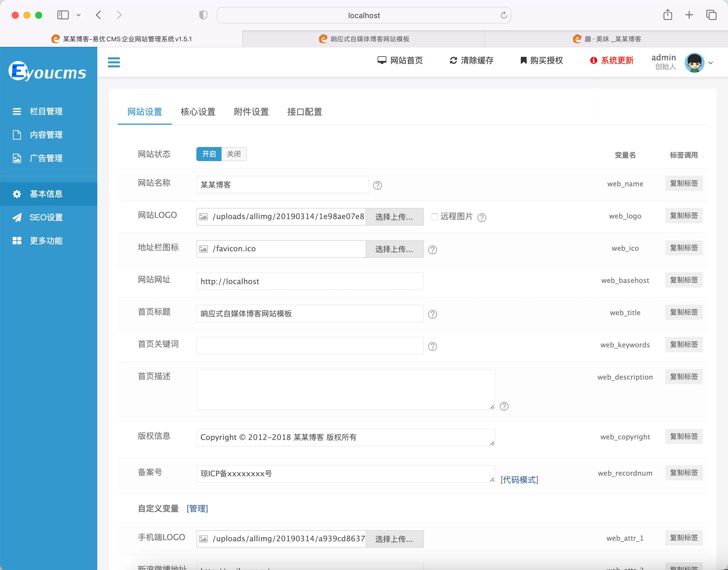Click the privacy shield icon
The height and width of the screenshot is (570, 728).
203,15
